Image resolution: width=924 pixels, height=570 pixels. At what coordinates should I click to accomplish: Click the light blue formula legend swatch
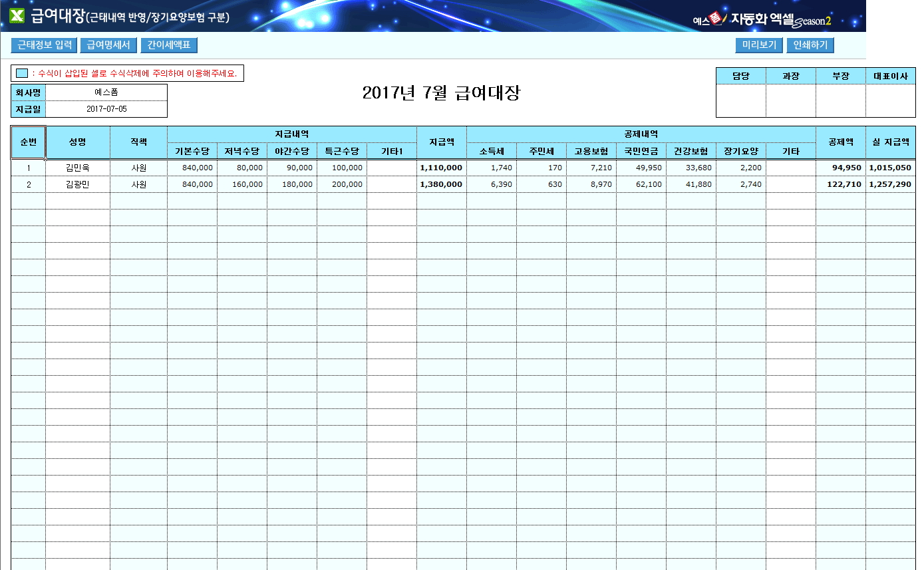point(22,73)
